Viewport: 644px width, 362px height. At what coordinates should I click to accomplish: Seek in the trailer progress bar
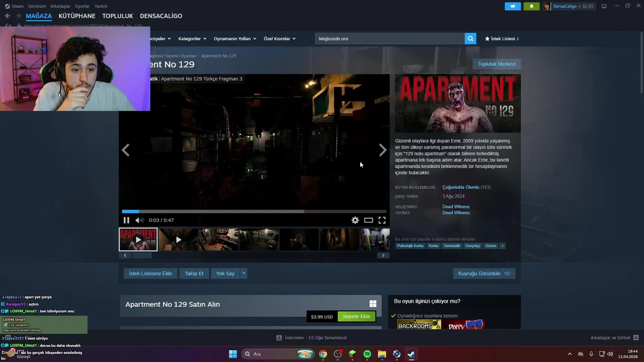tap(254, 212)
